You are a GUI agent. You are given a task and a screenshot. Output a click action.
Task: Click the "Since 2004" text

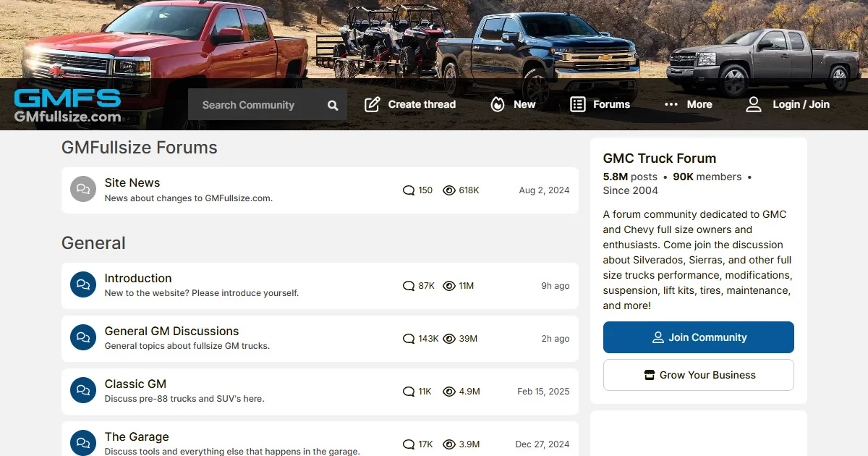click(631, 190)
